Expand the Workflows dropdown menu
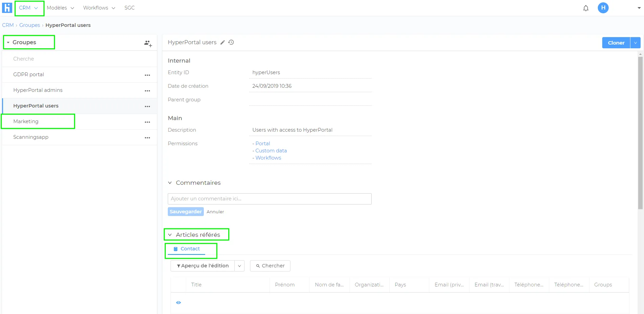The width and height of the screenshot is (644, 314). click(99, 8)
